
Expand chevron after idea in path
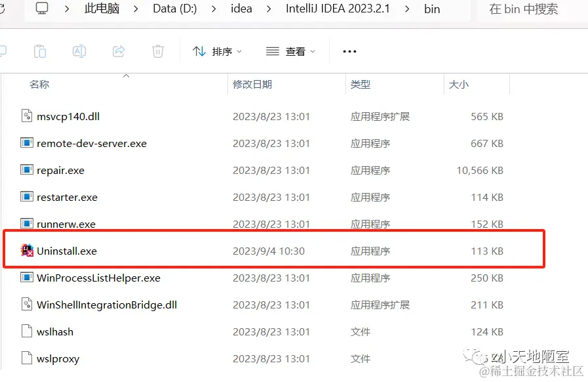[269, 9]
